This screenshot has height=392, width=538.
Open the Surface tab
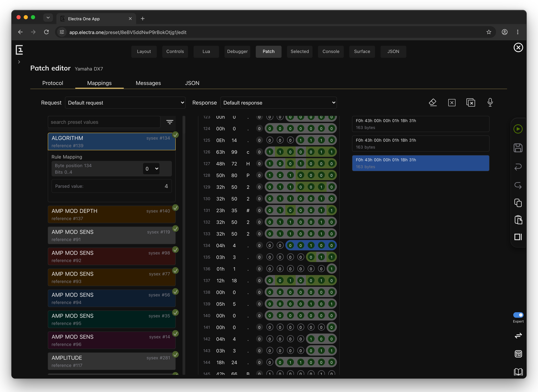tap(362, 51)
